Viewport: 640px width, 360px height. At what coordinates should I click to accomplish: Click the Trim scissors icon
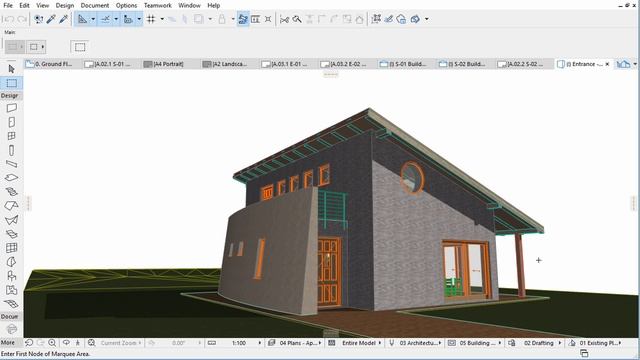coord(284,19)
